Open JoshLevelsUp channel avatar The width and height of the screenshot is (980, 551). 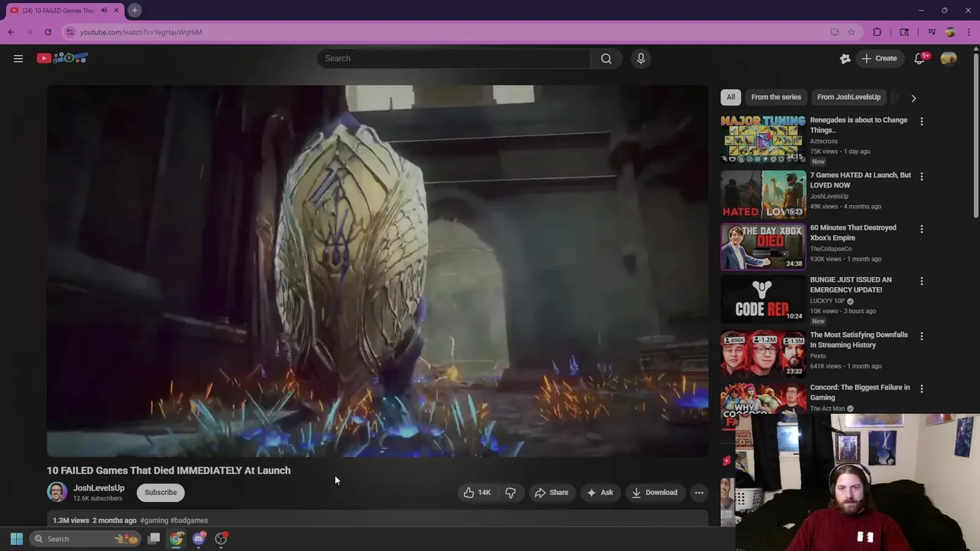[57, 492]
